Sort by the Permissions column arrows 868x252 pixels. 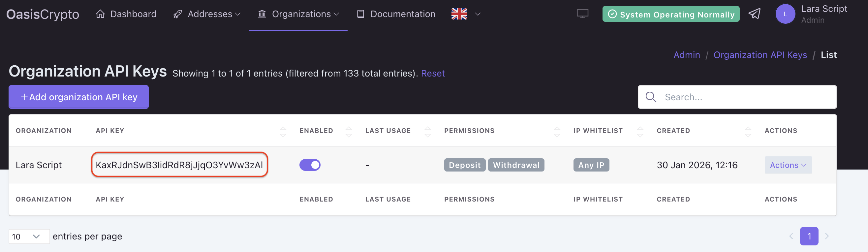pyautogui.click(x=557, y=131)
